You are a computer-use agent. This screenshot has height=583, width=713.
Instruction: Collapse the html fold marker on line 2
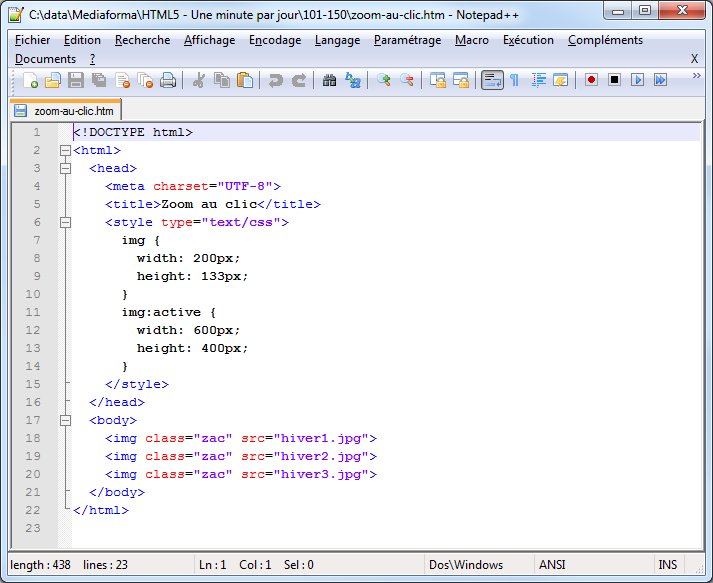pyautogui.click(x=65, y=150)
